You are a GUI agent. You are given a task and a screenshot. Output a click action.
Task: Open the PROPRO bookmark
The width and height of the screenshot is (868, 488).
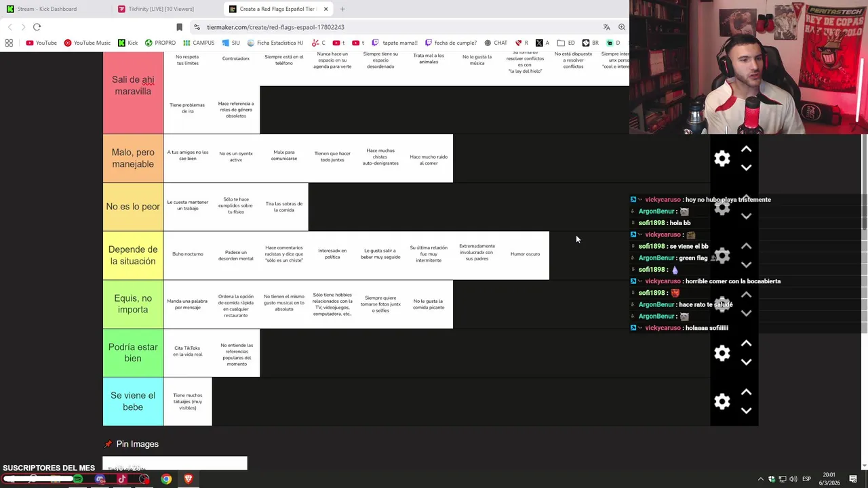(159, 43)
